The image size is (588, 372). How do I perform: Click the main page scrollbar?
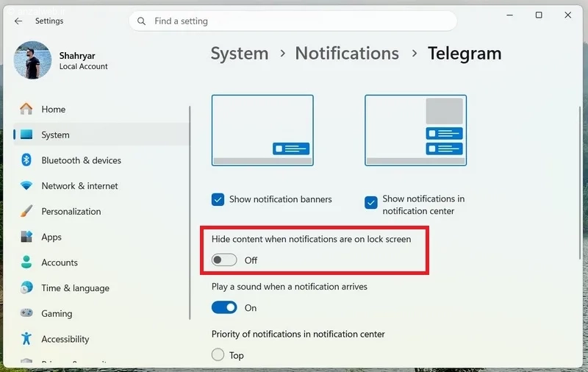point(580,182)
